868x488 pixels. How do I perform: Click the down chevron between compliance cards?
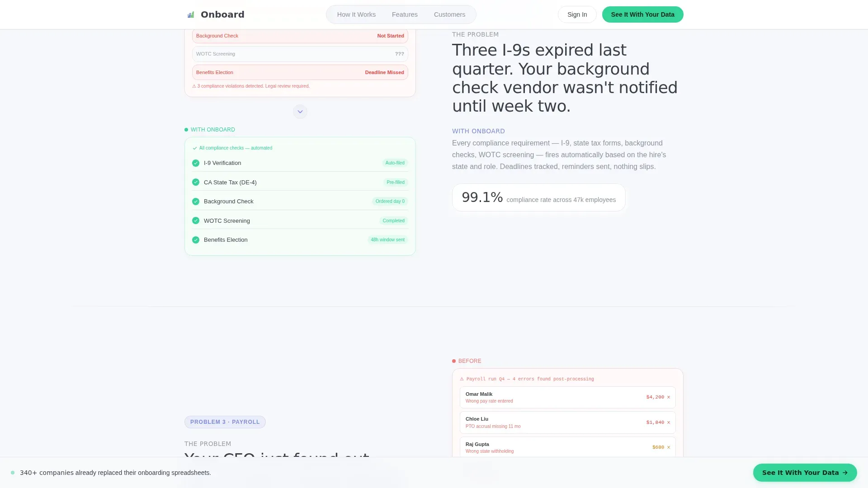pyautogui.click(x=300, y=112)
